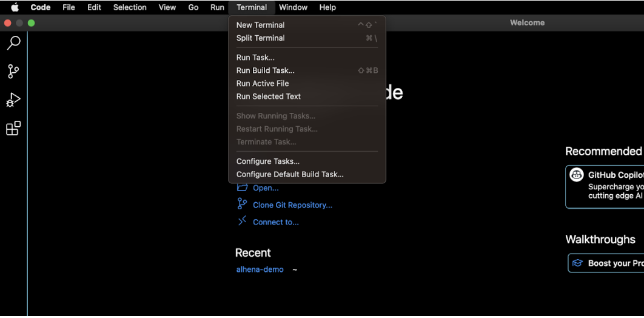Open the View menu
Image resolution: width=644 pixels, height=318 pixels.
167,7
